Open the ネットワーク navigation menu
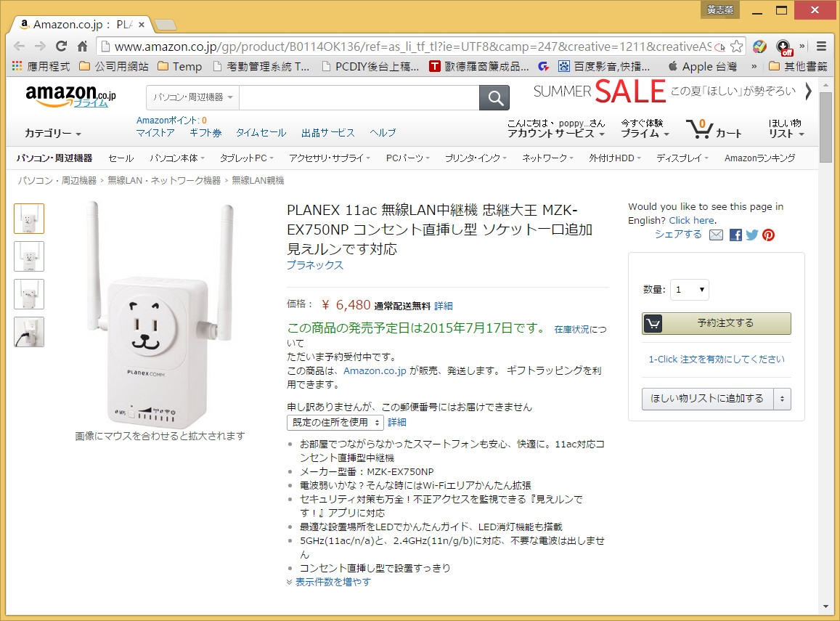Image resolution: width=840 pixels, height=621 pixels. click(x=547, y=158)
